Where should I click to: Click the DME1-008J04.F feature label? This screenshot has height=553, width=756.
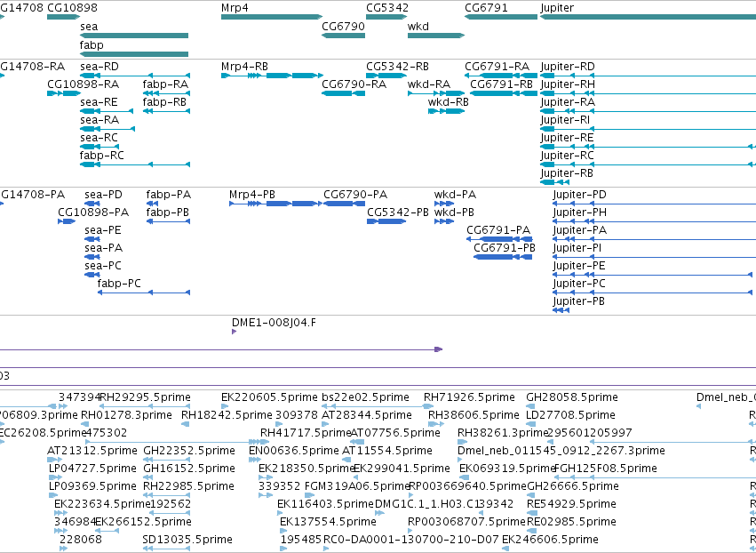pyautogui.click(x=274, y=323)
